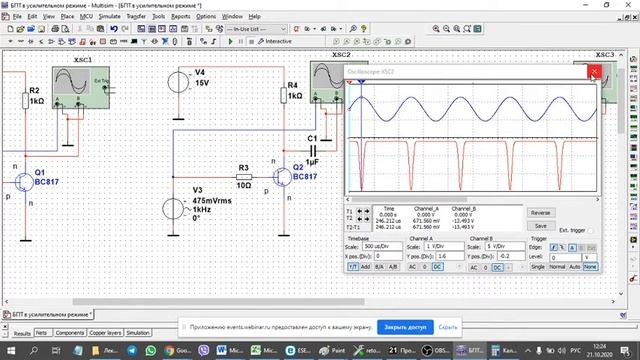Zoom to fit the whole sheet
This screenshot has width=640, height=360.
[x=467, y=29]
